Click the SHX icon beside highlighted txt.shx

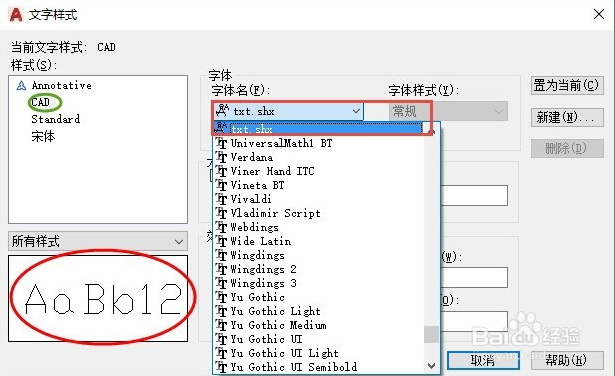click(x=222, y=127)
